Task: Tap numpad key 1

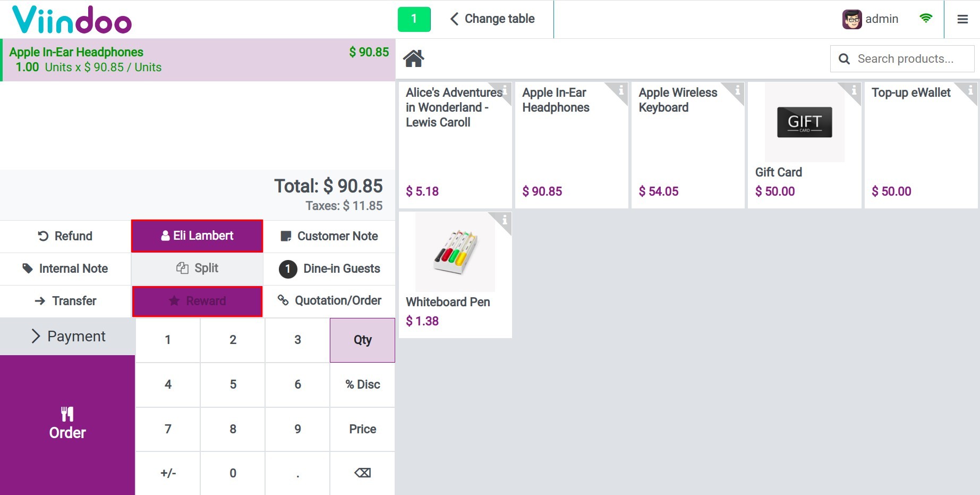Action: pos(168,340)
